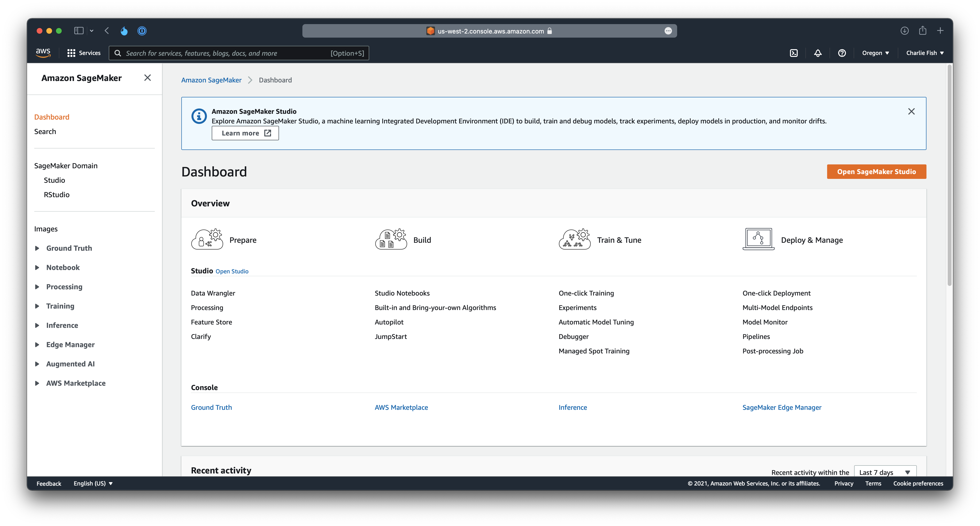The height and width of the screenshot is (526, 980).
Task: Open RStudio under SageMaker Domain
Action: (x=57, y=194)
